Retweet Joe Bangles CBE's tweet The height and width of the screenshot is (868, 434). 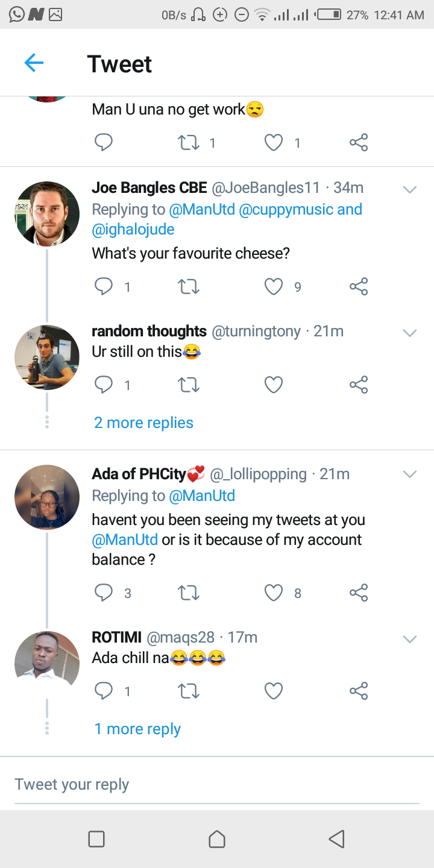189,287
